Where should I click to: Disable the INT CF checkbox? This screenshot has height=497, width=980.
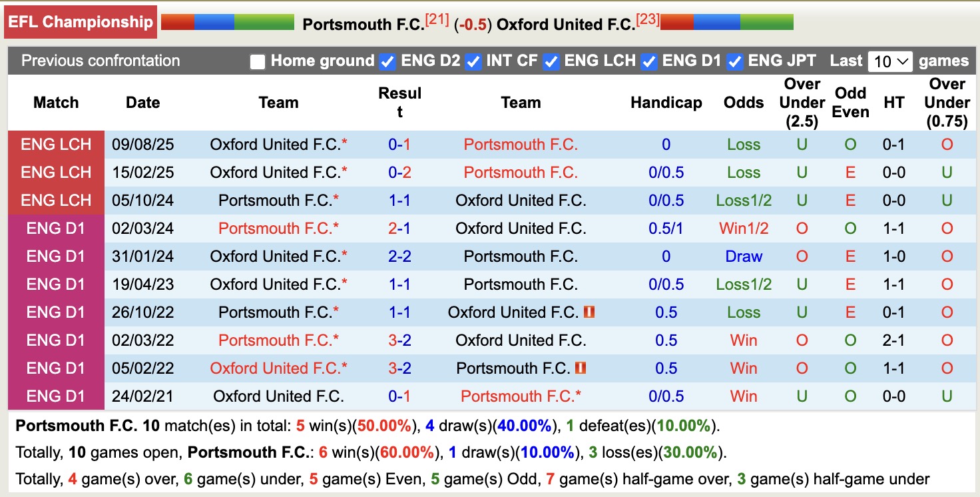(473, 61)
